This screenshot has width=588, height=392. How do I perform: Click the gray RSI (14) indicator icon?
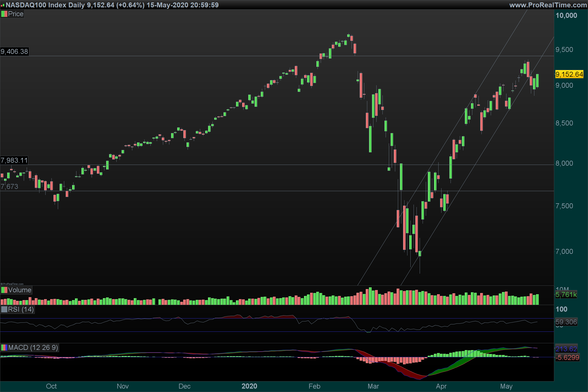[x=4, y=309]
